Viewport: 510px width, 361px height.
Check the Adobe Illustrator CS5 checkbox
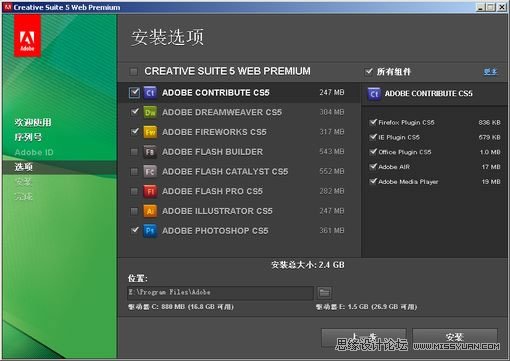pyautogui.click(x=134, y=211)
